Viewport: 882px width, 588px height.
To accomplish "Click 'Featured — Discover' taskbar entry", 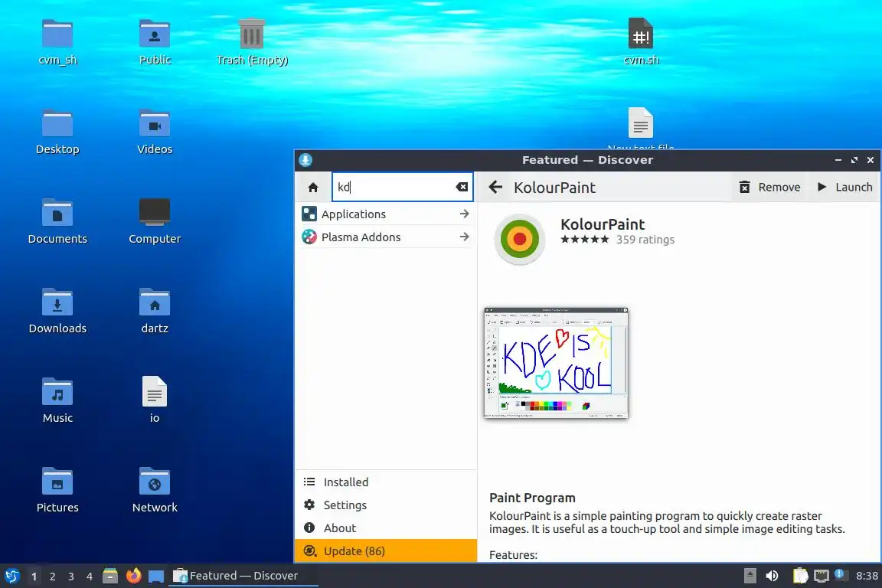I will (243, 576).
